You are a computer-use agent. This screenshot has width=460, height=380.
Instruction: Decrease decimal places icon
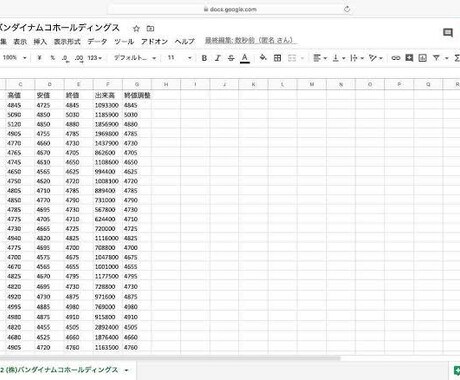pos(65,58)
